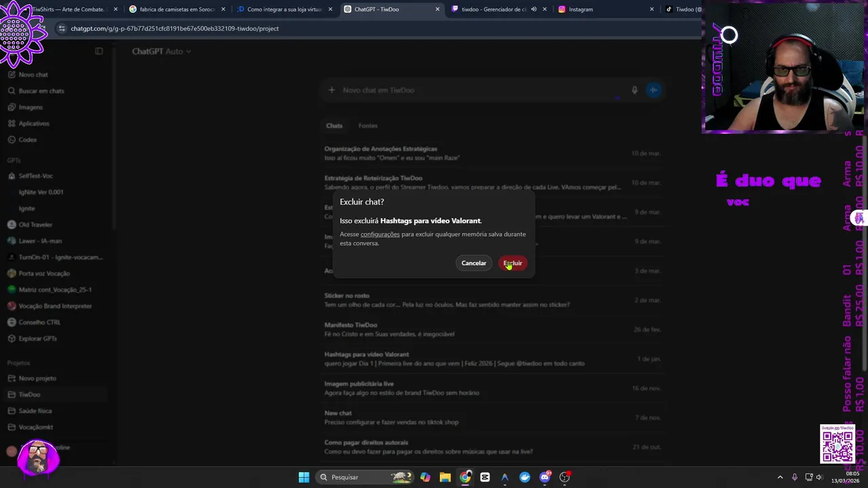Screen dimensions: 868x488
Task: Click the Porta voz Vocação avatar icon
Action: tap(12, 273)
